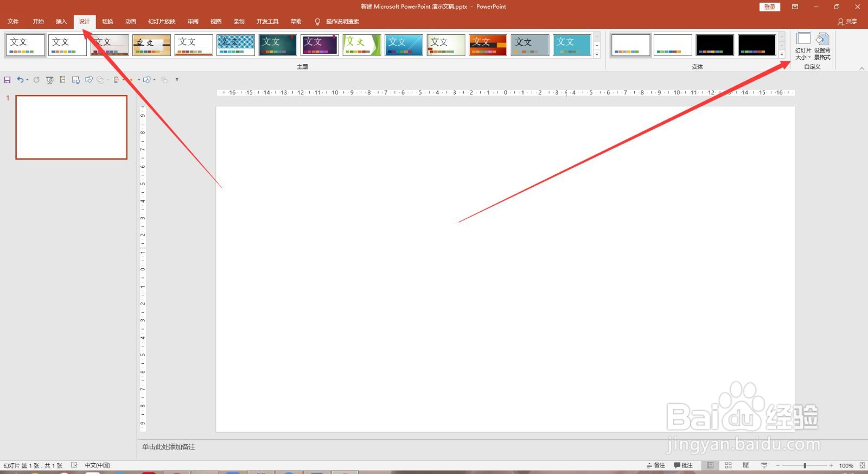
Task: Apply the green arrow theme thumbnail
Action: coord(362,45)
